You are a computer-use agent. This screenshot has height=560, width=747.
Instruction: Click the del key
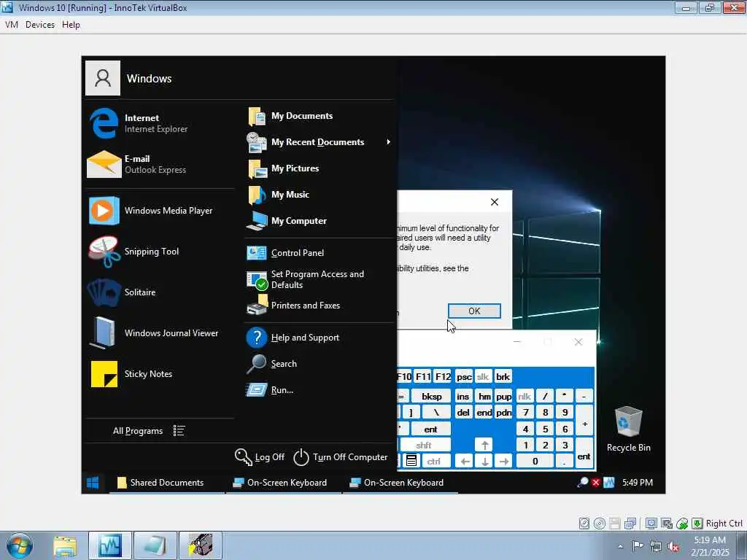coord(463,413)
